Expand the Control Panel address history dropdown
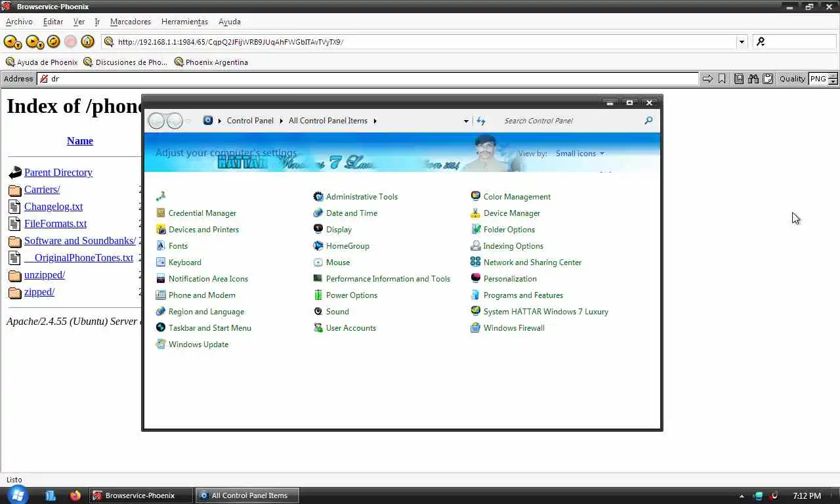840x504 pixels. pyautogui.click(x=466, y=121)
